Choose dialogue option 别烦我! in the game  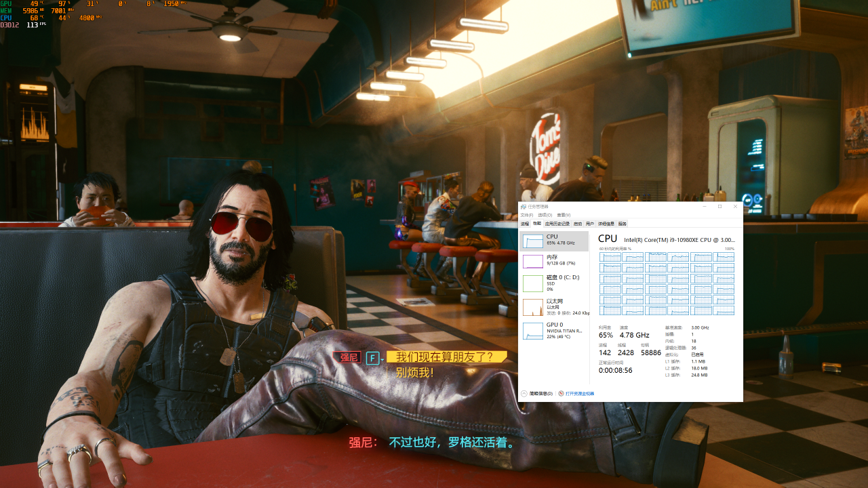tap(414, 372)
